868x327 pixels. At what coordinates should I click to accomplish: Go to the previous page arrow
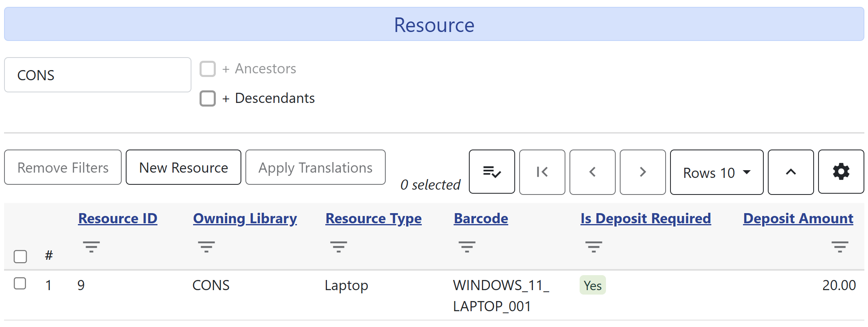(592, 172)
